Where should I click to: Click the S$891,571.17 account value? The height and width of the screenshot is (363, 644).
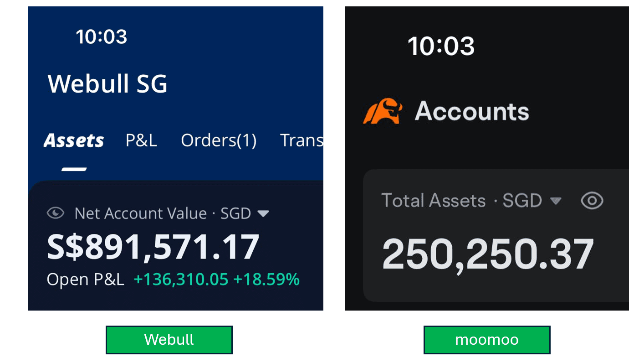153,248
